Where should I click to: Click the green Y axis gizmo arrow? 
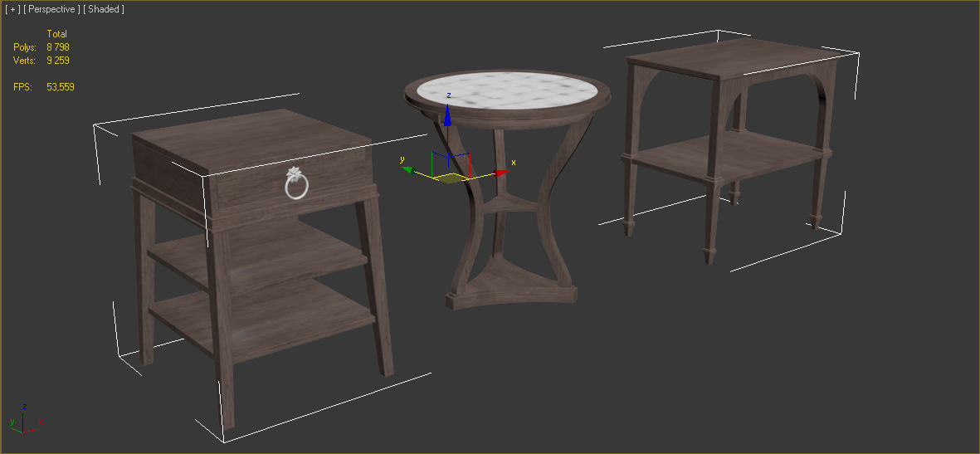coord(409,168)
